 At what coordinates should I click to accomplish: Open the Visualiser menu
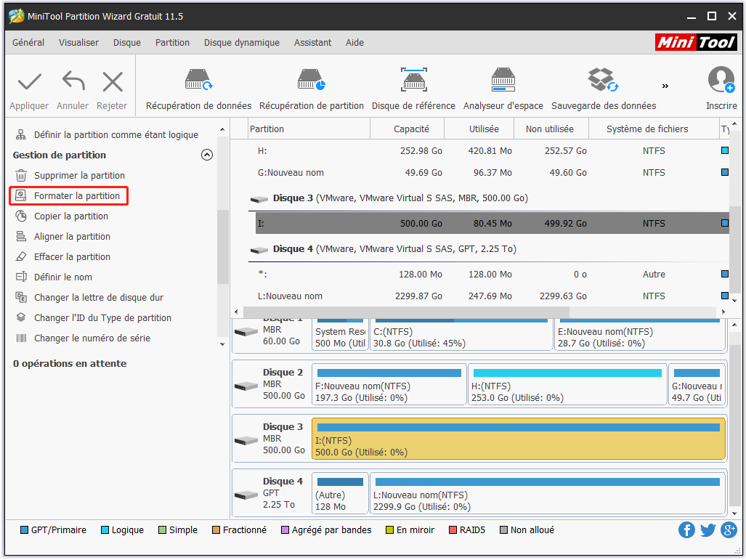78,42
